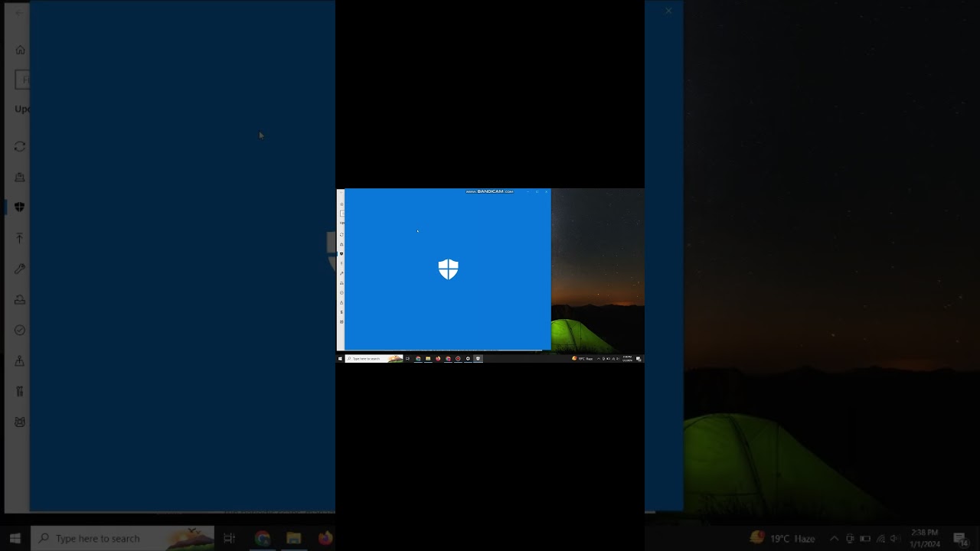The width and height of the screenshot is (980, 551).
Task: Select active Windows Security icon in small center taskbar
Action: (x=478, y=358)
